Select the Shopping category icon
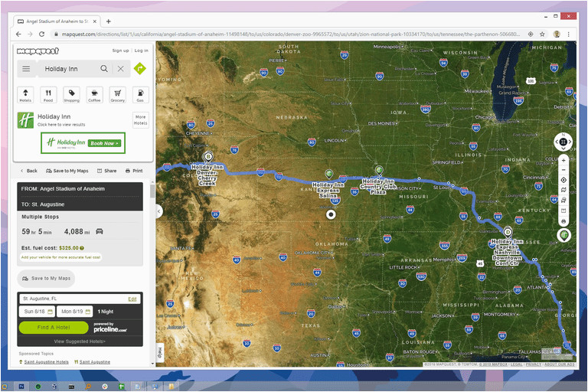Screen dimensions: 588x392 (x=71, y=95)
